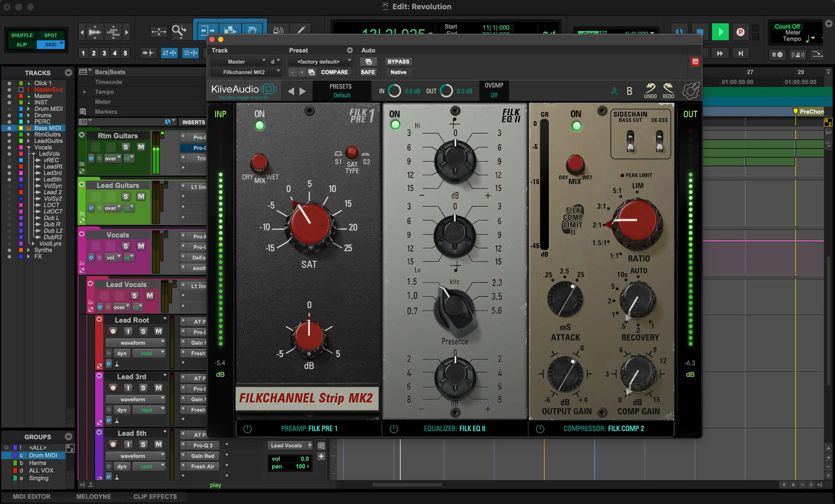The image size is (835, 504).
Task: Switch to the CLIP EFFECTS tab
Action: coord(155,496)
